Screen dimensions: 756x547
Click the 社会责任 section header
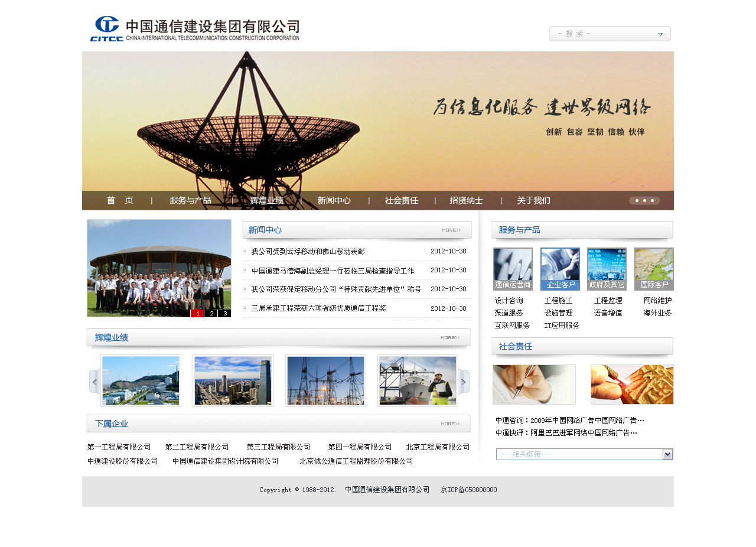[x=582, y=346]
